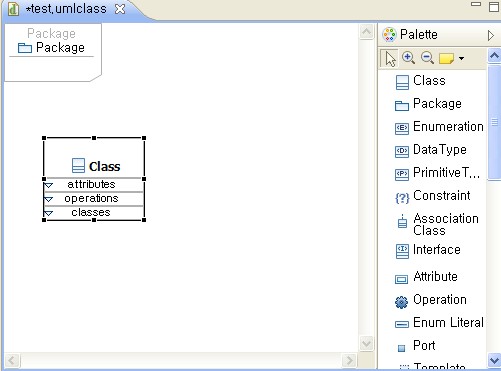This screenshot has width=501, height=371.
Task: Choose the Enumeration palette entry
Action: pos(439,127)
